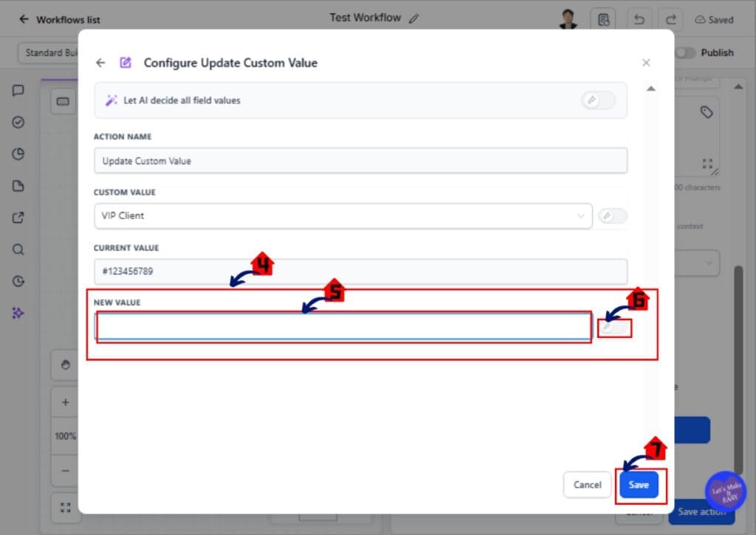Viewport: 756px width, 535px height.
Task: Toggle AI switch beside New Value
Action: pyautogui.click(x=614, y=328)
